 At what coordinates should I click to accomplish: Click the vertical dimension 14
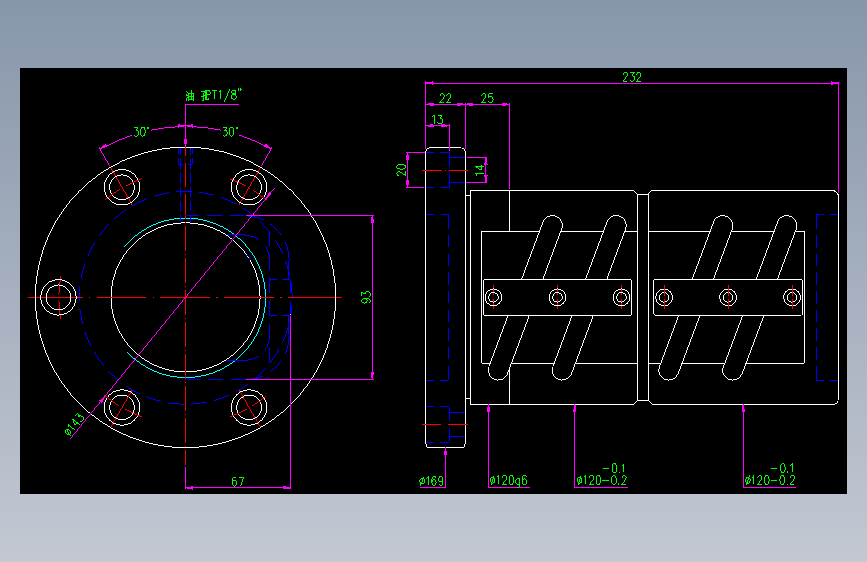coord(479,169)
